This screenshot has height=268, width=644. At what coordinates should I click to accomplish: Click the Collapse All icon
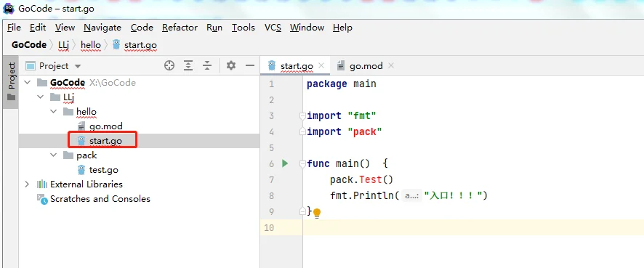pyautogui.click(x=207, y=65)
